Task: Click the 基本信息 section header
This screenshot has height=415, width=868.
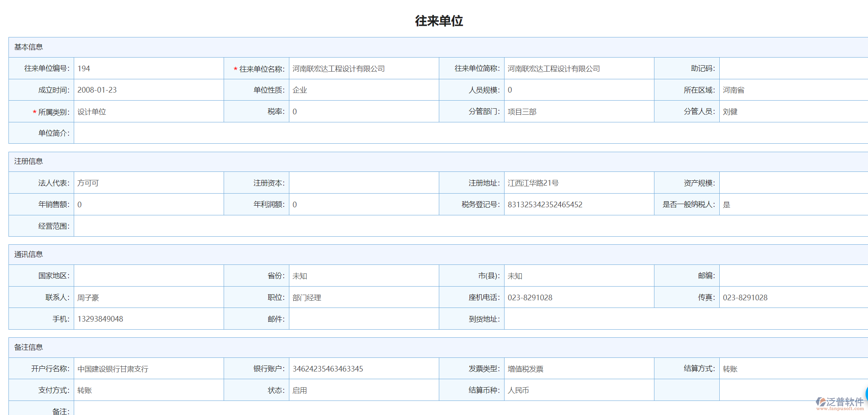Action: click(x=29, y=47)
